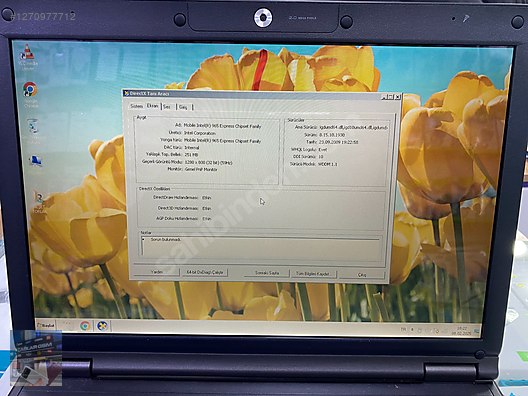The width and height of the screenshot is (528, 396).
Task: Click the 64-bit DxDiag'ı Çalıştır button
Action: (x=205, y=272)
